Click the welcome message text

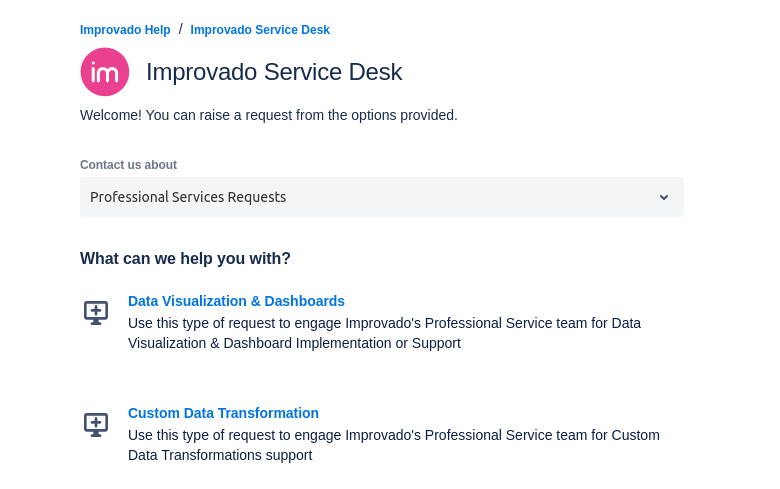(x=269, y=115)
